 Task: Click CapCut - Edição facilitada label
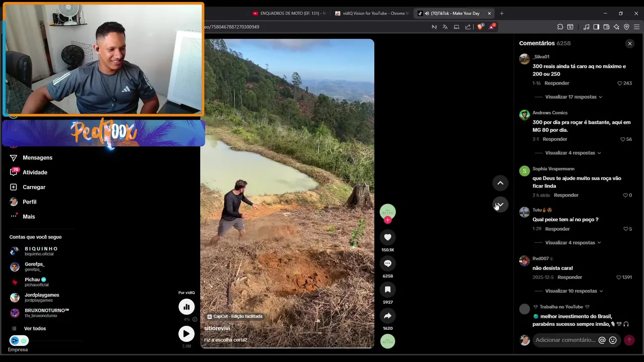pyautogui.click(x=235, y=317)
